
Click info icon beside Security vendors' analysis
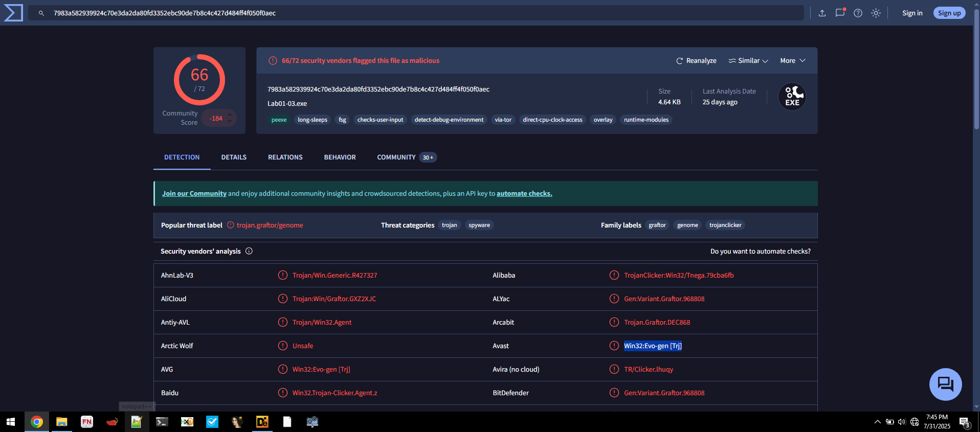[249, 251]
